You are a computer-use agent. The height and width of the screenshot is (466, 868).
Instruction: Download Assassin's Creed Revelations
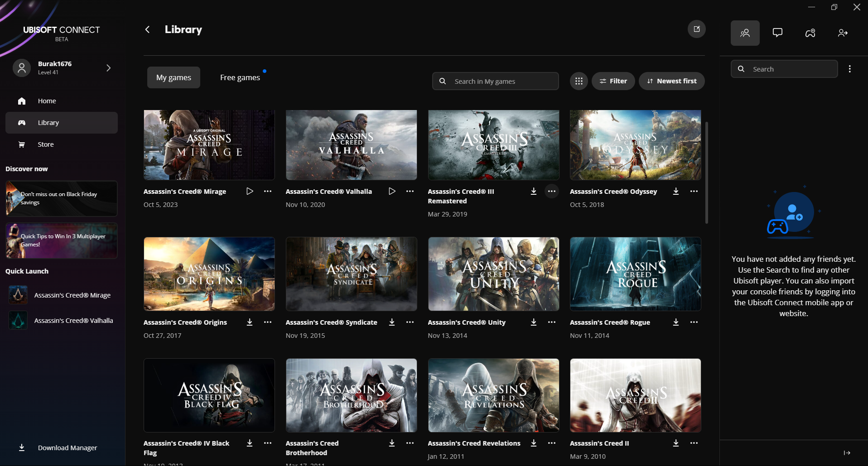coord(534,443)
